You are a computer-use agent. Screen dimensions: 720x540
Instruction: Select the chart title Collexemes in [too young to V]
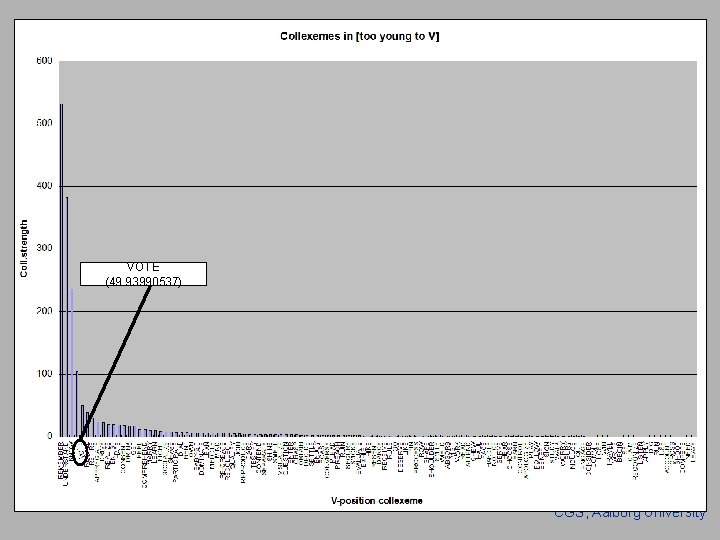point(360,36)
